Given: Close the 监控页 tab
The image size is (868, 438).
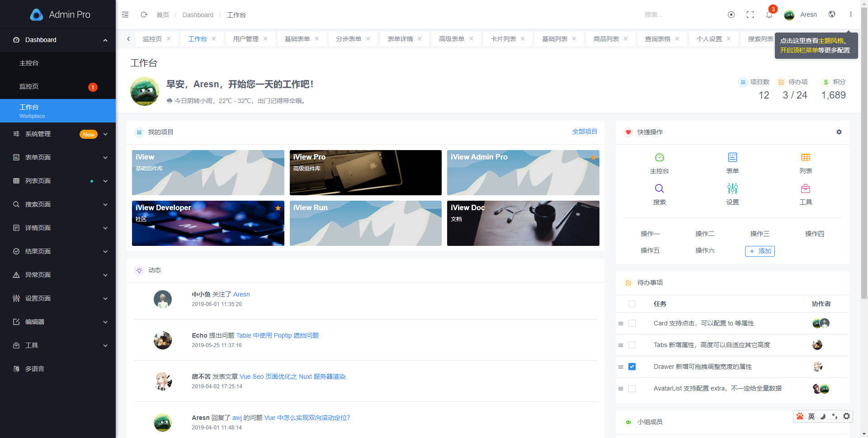Looking at the screenshot, I should pos(169,39).
